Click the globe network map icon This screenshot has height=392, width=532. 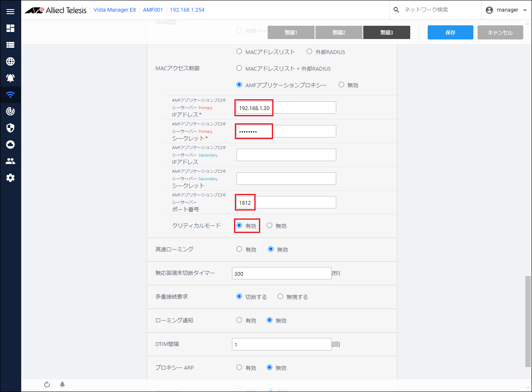pos(10,61)
